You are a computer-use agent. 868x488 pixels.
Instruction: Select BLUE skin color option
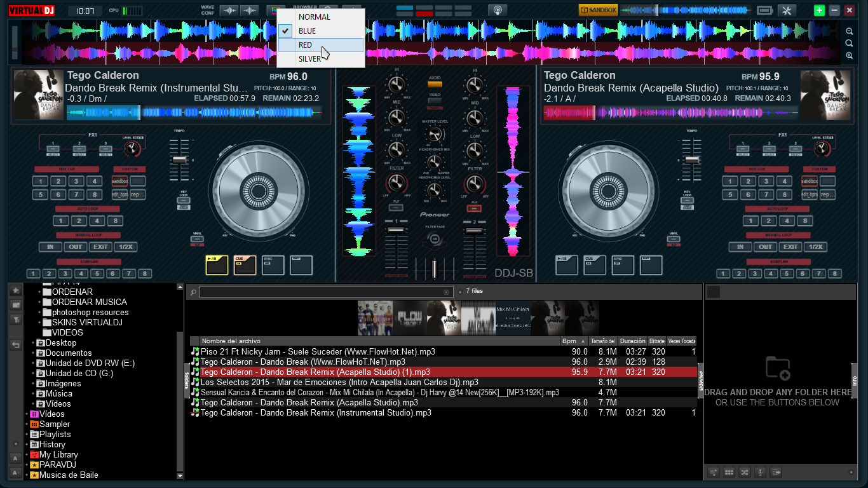[x=321, y=31]
